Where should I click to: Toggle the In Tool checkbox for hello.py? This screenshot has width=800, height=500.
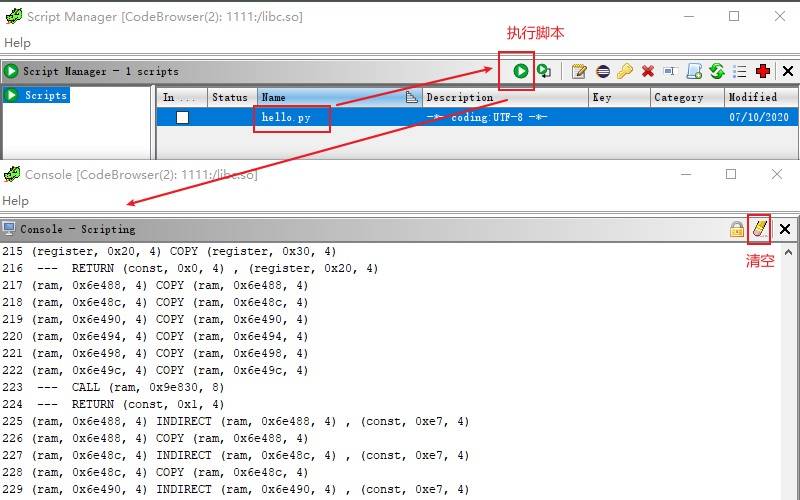(x=182, y=117)
